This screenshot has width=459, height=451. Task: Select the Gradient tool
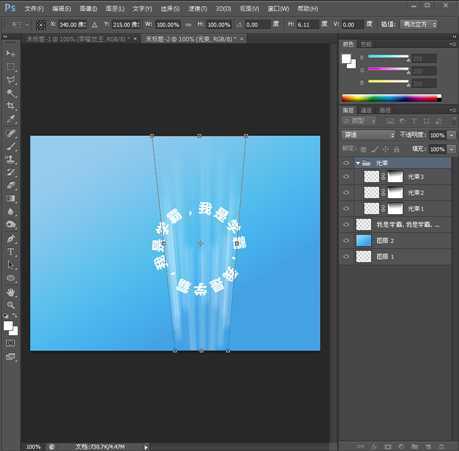pyautogui.click(x=11, y=199)
